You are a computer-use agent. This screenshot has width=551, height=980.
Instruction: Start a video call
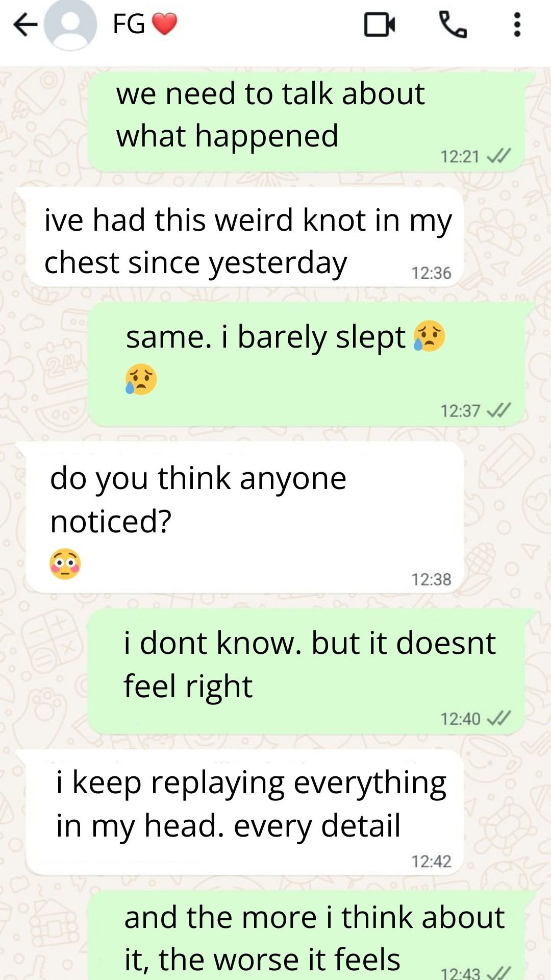coord(380,24)
